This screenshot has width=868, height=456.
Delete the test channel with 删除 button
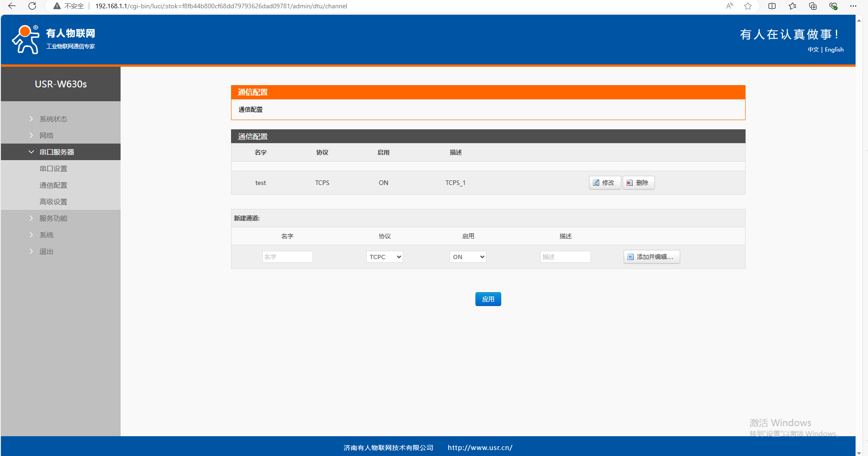point(638,183)
